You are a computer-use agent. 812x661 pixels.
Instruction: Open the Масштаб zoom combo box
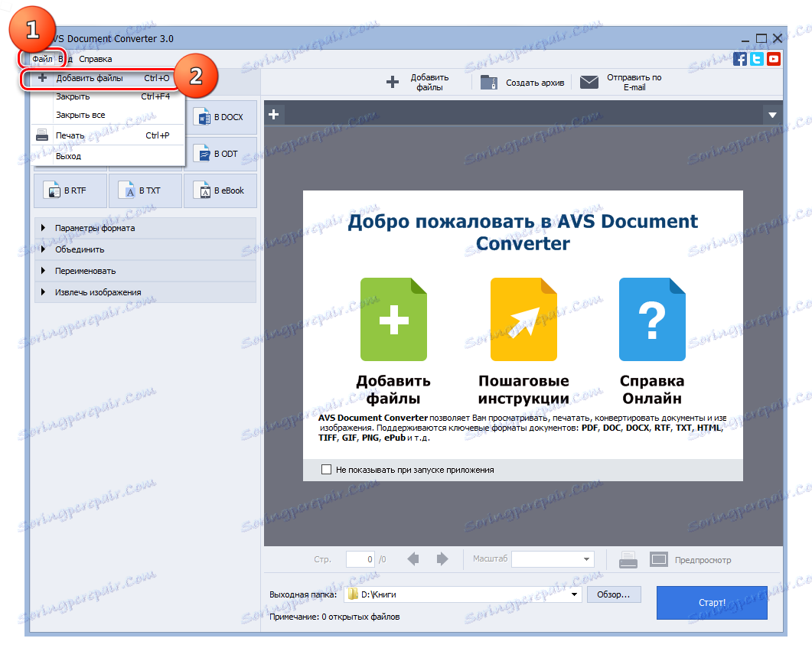(553, 559)
